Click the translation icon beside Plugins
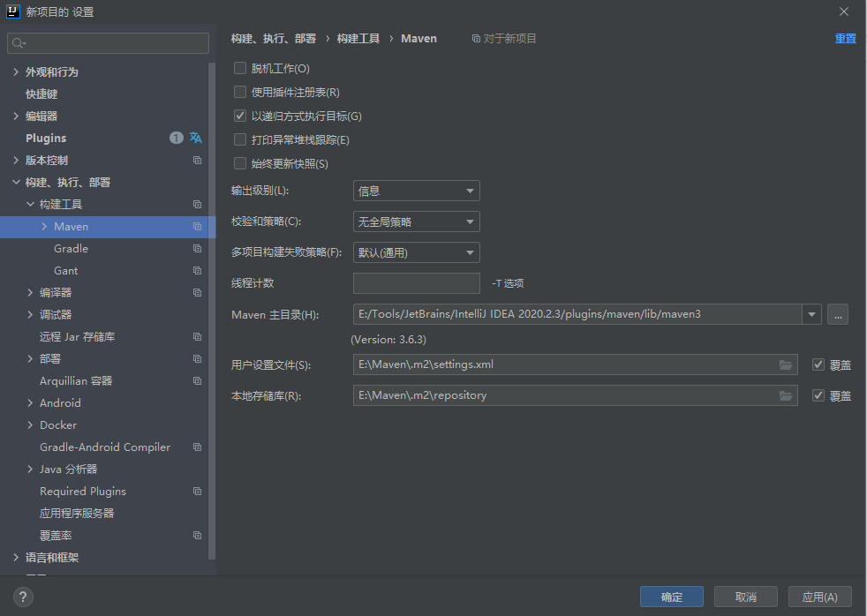Screen dimensions: 867x616 pyautogui.click(x=196, y=138)
